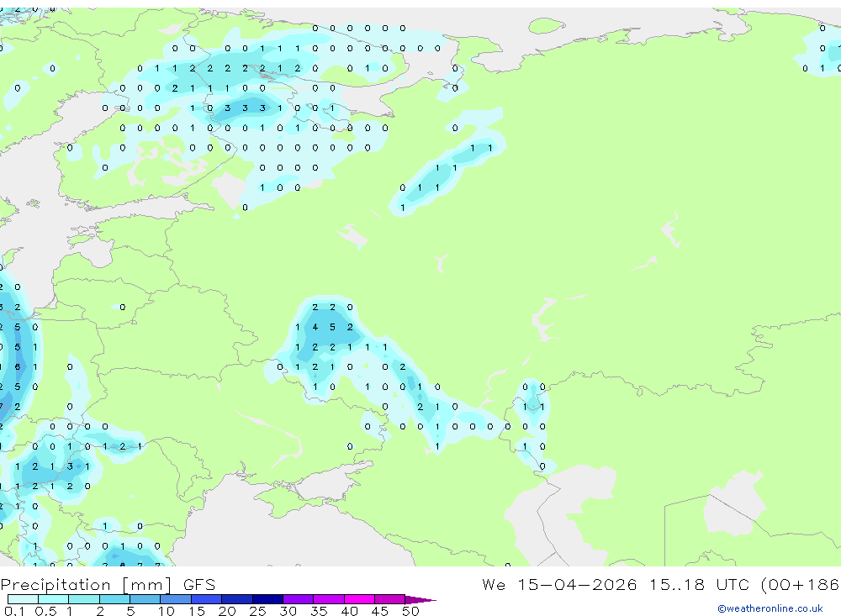Pick the 15–20 mm blue legend segment
This screenshot has height=616, width=841.
(x=207, y=599)
